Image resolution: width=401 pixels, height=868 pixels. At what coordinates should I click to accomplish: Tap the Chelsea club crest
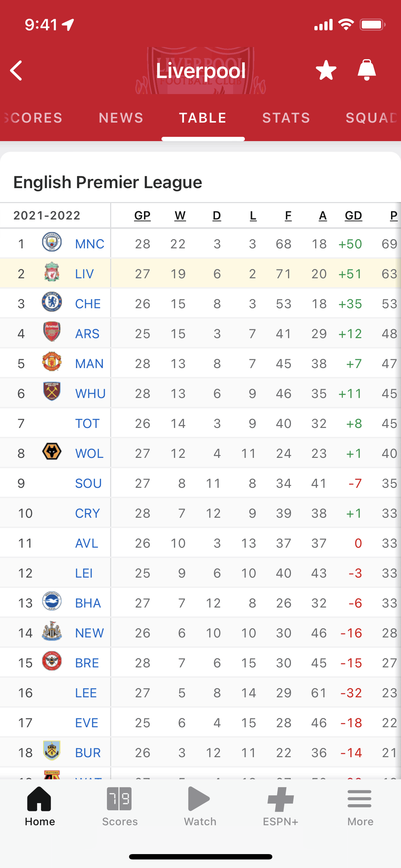(52, 302)
